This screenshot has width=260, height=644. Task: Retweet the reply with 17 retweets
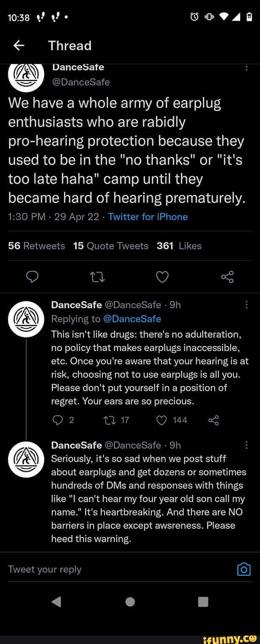tap(110, 420)
